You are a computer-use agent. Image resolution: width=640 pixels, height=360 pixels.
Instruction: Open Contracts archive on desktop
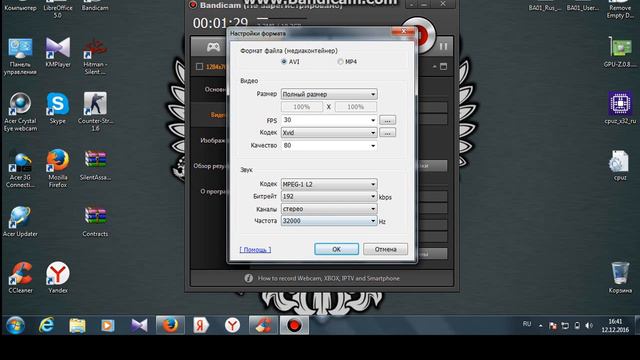coord(95,221)
